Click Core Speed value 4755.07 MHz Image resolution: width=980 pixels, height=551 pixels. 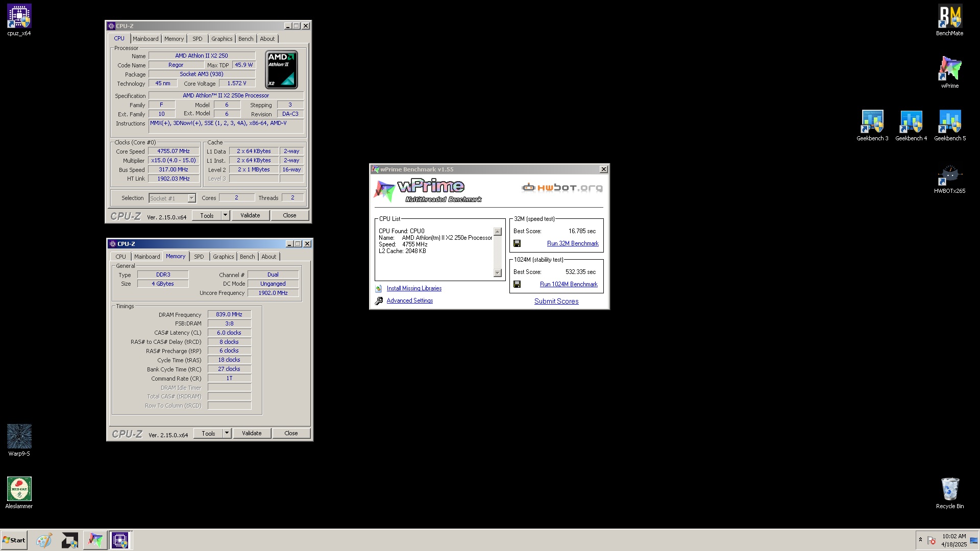pos(174,152)
